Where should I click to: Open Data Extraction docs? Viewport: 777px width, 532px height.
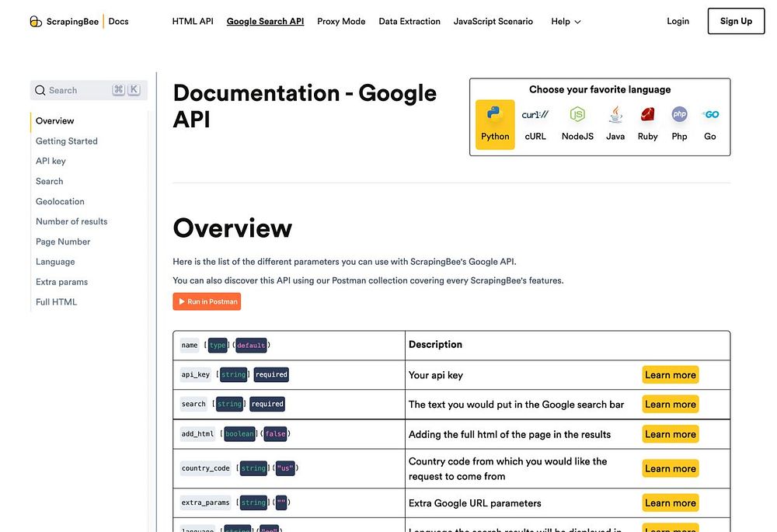tap(409, 21)
